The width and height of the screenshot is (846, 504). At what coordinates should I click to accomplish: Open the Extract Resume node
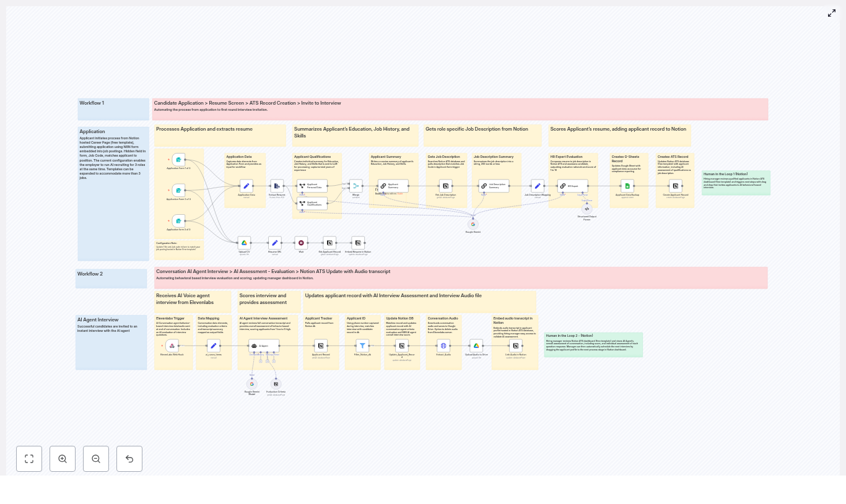(277, 186)
